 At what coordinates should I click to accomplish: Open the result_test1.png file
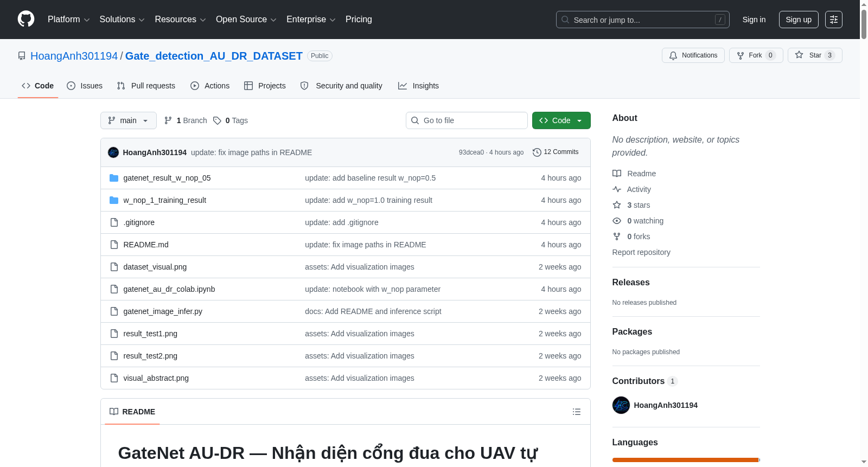pyautogui.click(x=150, y=334)
